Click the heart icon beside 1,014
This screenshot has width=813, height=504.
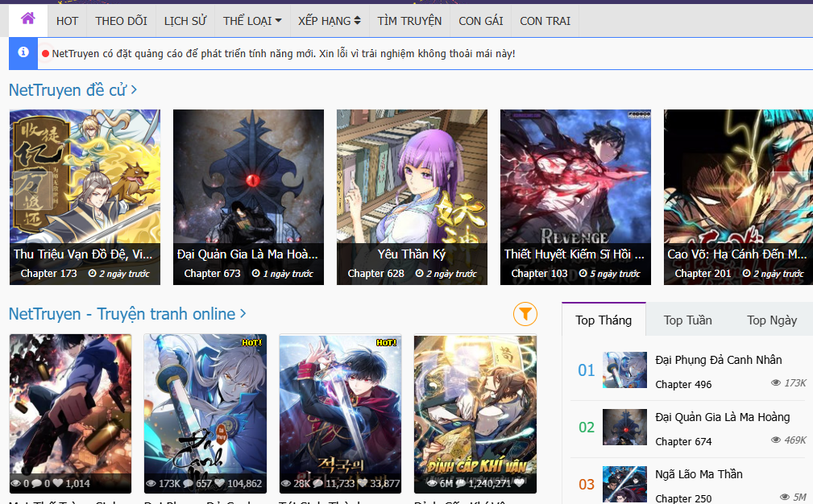57,483
